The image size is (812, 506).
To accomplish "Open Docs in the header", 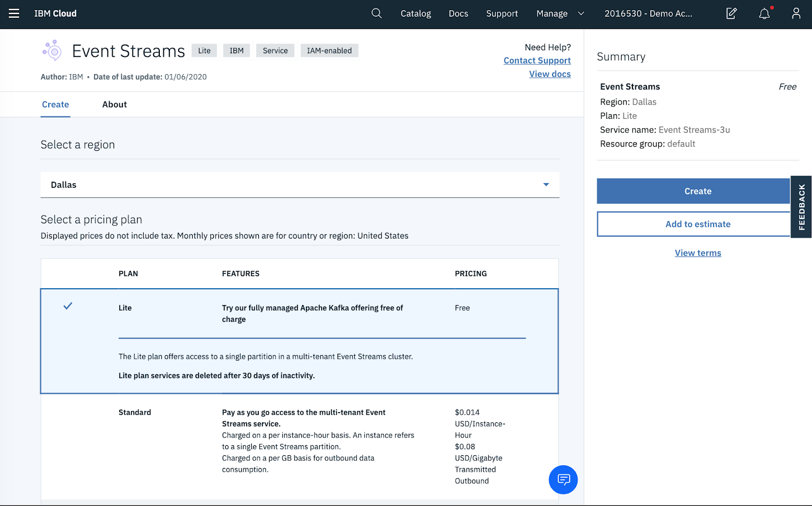I will click(x=458, y=14).
